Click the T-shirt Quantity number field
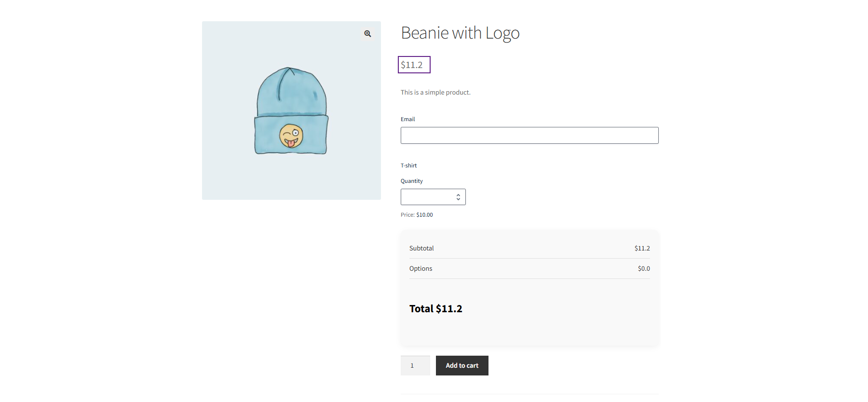This screenshot has width=868, height=402. [433, 197]
